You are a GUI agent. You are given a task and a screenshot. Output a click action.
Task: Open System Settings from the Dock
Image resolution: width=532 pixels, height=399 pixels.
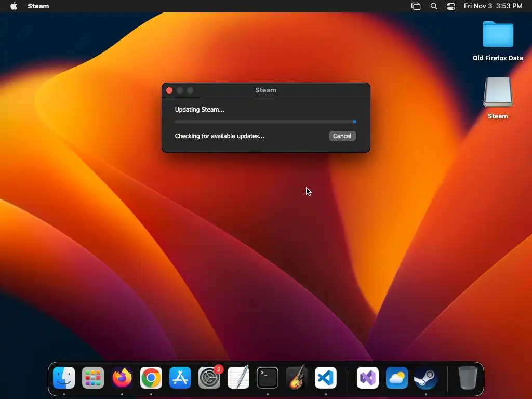(x=209, y=378)
